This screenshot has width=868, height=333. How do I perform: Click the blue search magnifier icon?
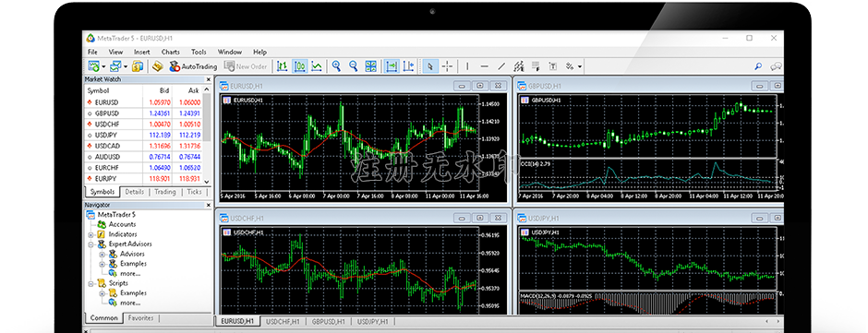click(x=758, y=66)
